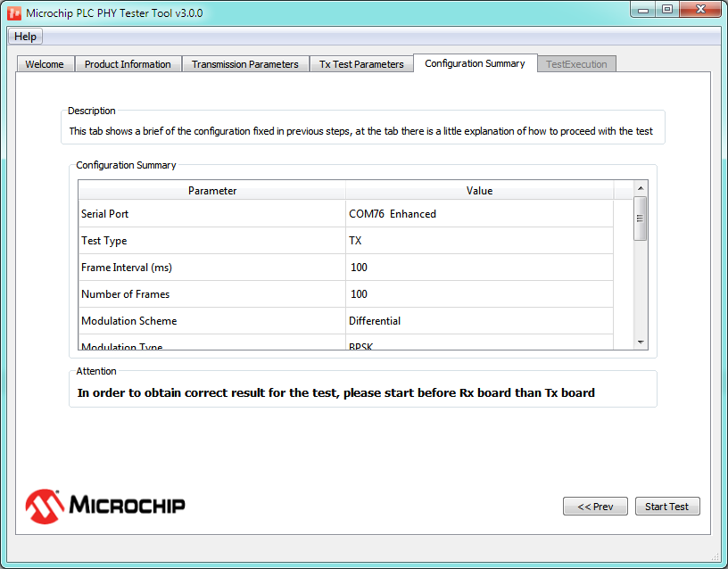Click the Start Test button
This screenshot has height=569, width=728.
coord(666,507)
